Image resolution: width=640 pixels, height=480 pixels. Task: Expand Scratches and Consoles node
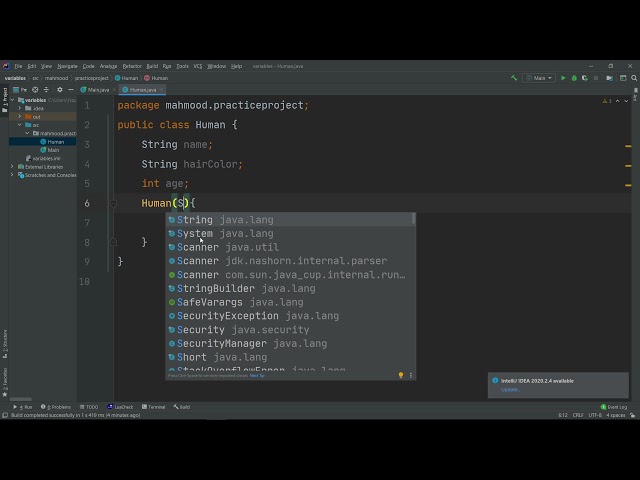click(12, 175)
